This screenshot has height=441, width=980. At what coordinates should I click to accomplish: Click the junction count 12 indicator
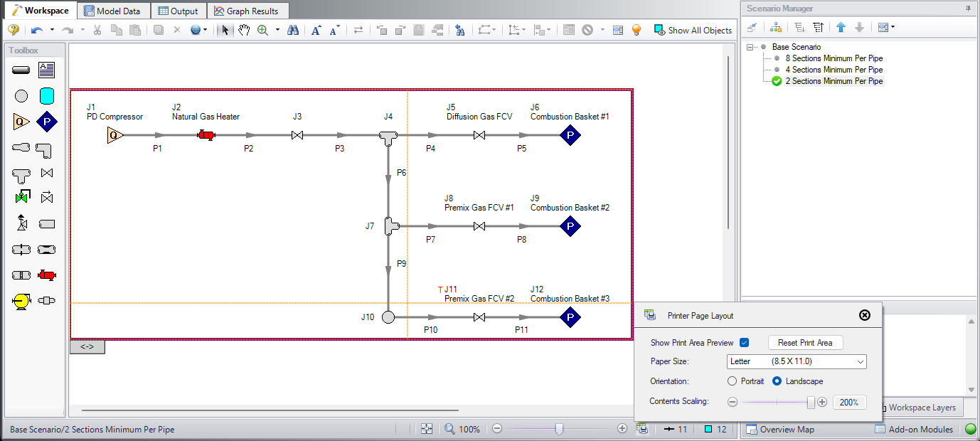pyautogui.click(x=716, y=429)
